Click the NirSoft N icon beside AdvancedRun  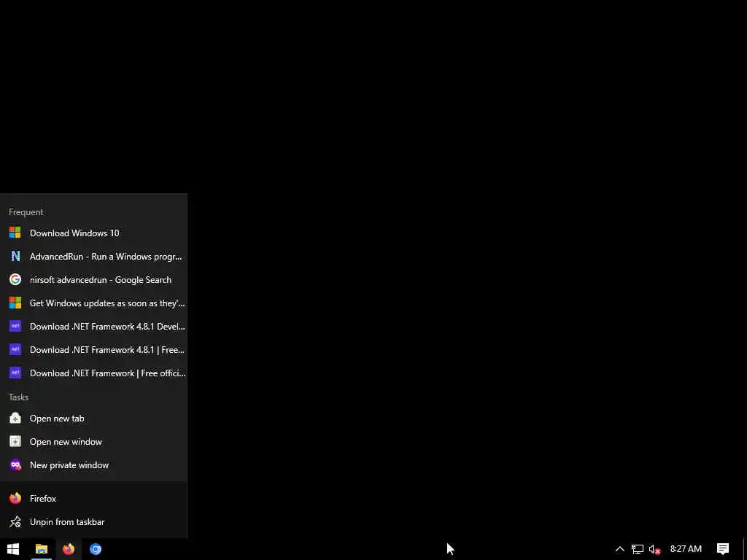point(15,256)
